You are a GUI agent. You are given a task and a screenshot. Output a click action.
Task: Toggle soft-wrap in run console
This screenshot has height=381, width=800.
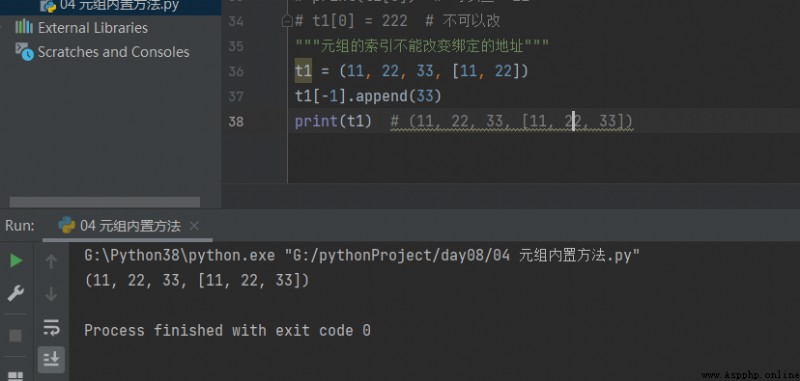coord(51,327)
